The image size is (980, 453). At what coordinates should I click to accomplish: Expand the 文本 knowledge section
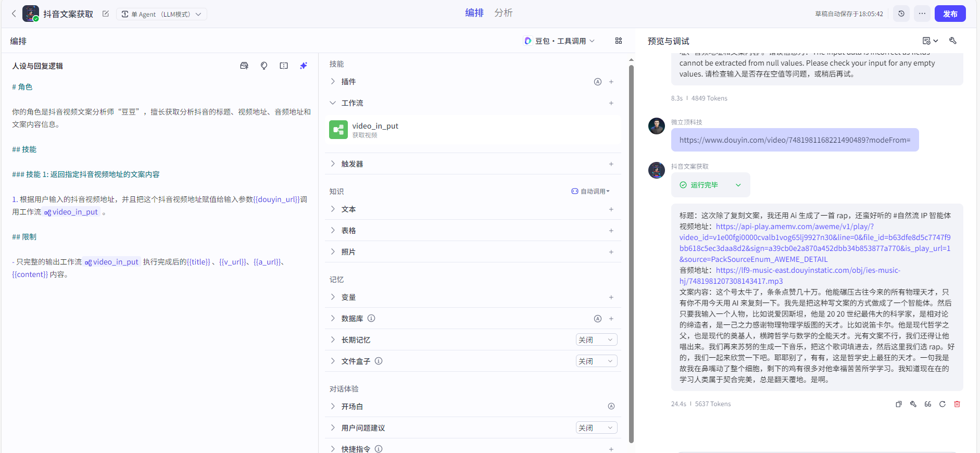333,209
